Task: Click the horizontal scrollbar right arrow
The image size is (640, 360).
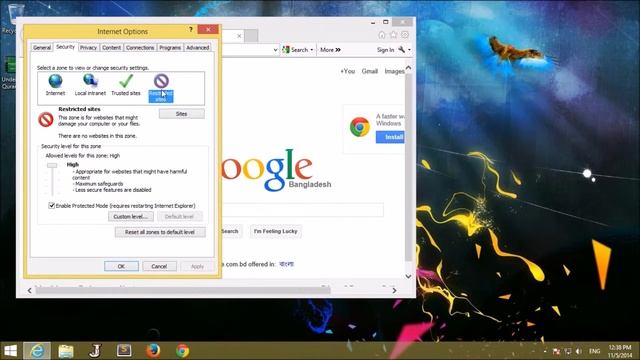Action: [394, 291]
